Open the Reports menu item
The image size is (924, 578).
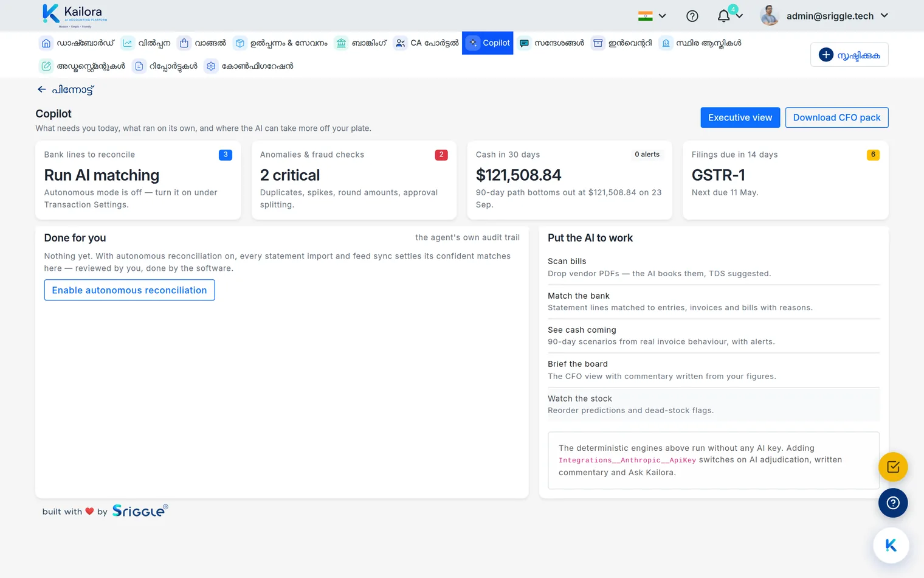coord(165,66)
